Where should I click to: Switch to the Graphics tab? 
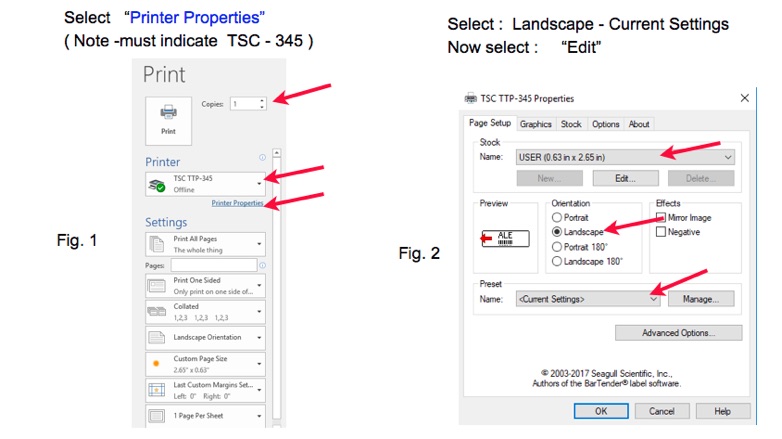(536, 124)
